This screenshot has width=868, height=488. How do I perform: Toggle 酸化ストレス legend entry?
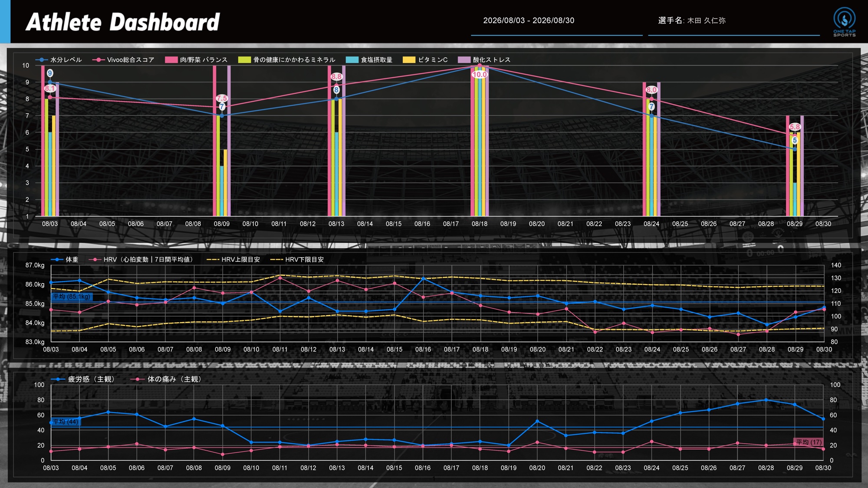point(484,60)
